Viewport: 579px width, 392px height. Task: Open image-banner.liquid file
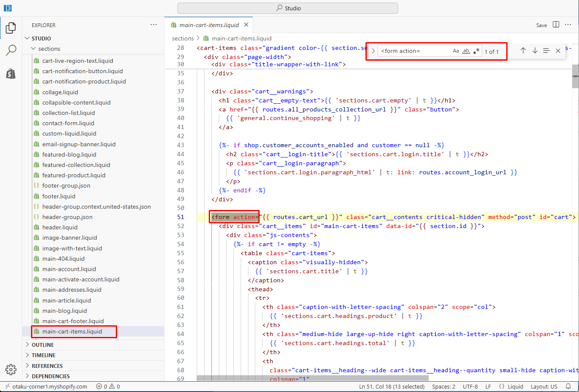pos(69,238)
